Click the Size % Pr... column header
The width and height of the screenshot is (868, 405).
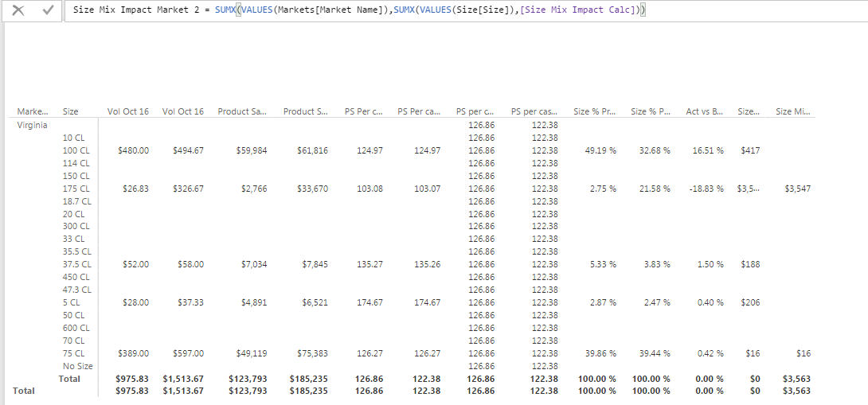coord(595,111)
